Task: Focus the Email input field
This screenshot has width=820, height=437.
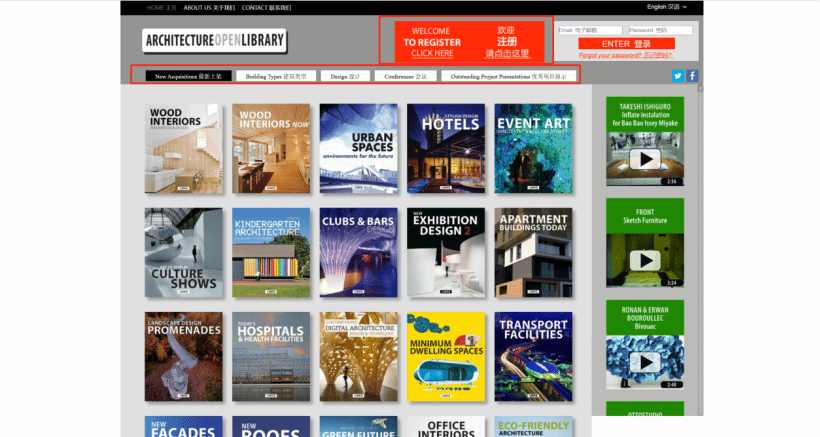Action: [589, 30]
